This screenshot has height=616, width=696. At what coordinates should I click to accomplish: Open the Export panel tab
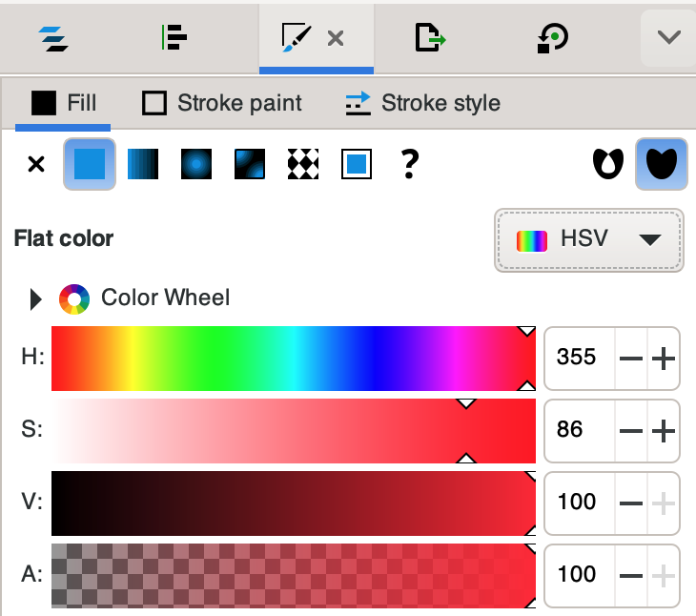[430, 38]
